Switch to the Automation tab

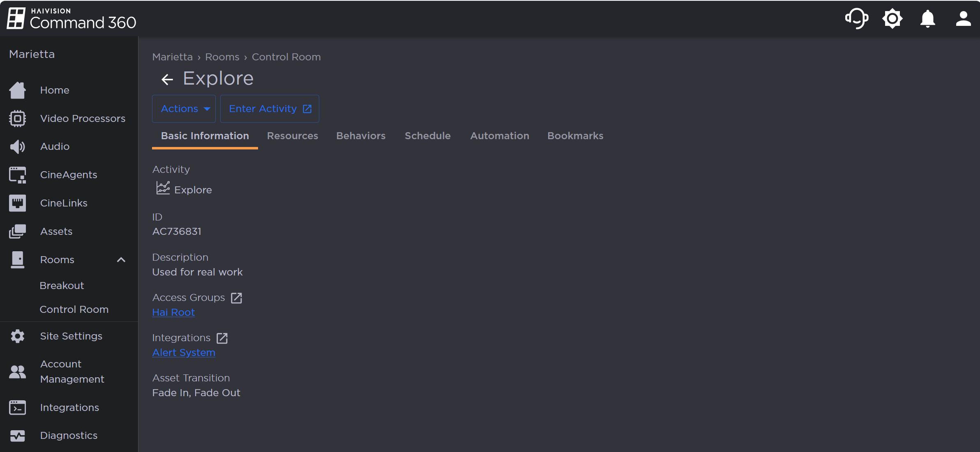[x=499, y=136]
